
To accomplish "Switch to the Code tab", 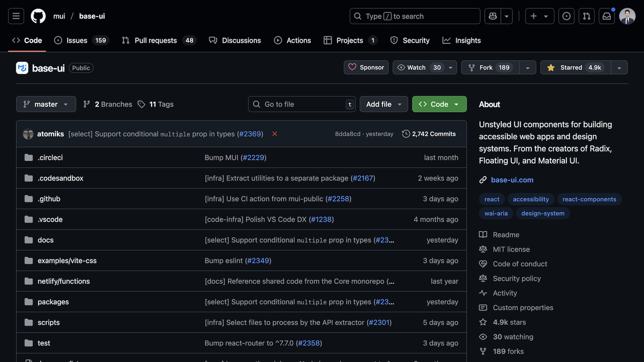I will [x=27, y=41].
